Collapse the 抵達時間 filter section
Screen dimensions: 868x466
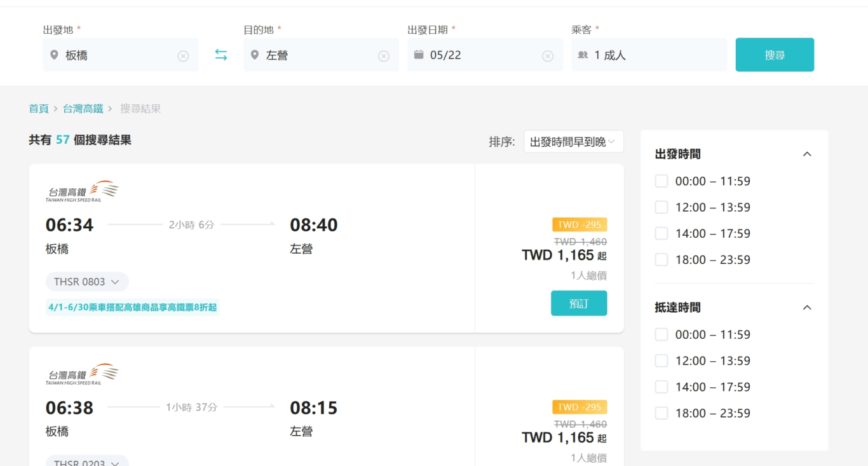click(x=807, y=307)
